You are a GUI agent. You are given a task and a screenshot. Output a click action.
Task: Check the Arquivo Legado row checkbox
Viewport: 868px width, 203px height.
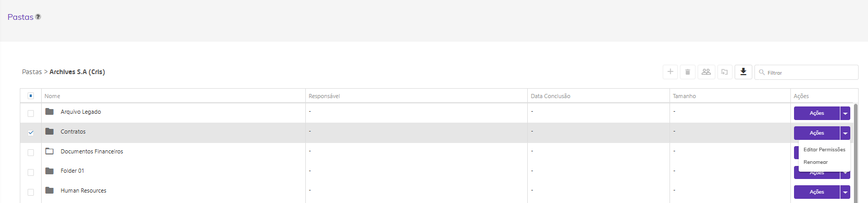pyautogui.click(x=31, y=113)
